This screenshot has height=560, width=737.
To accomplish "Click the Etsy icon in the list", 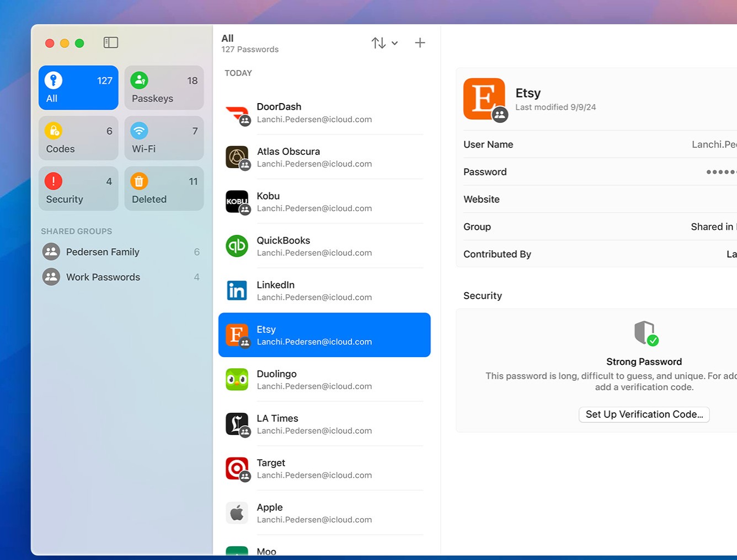I will (237, 335).
